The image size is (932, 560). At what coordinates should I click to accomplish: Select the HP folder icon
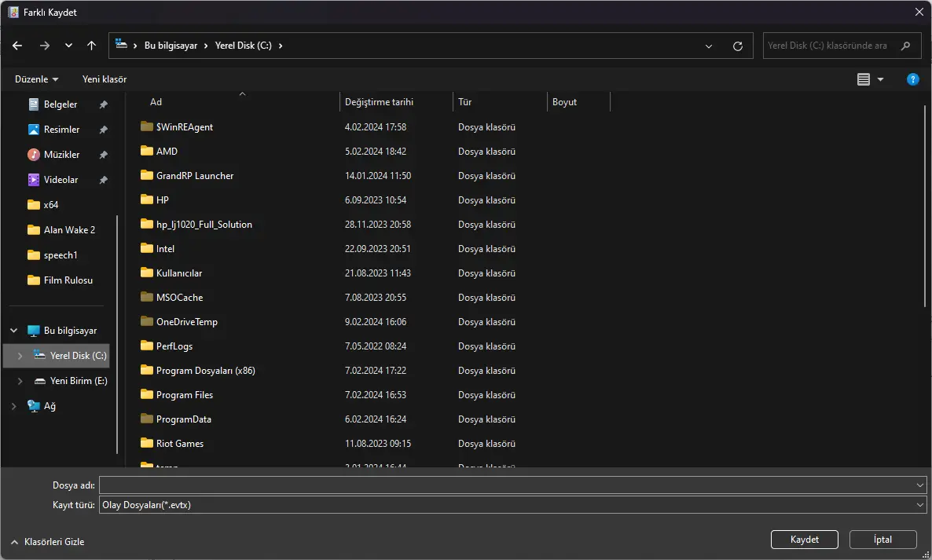147,199
